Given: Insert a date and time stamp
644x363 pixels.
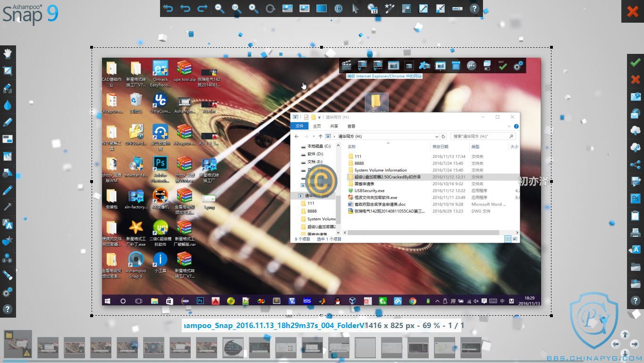Looking at the screenshot, I should click(373, 8).
